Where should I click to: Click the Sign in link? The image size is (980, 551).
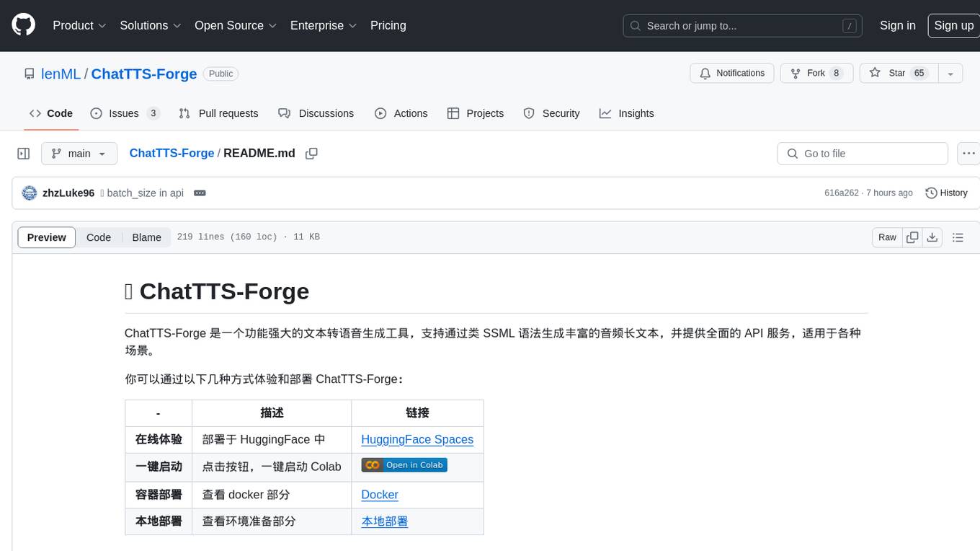pos(898,25)
